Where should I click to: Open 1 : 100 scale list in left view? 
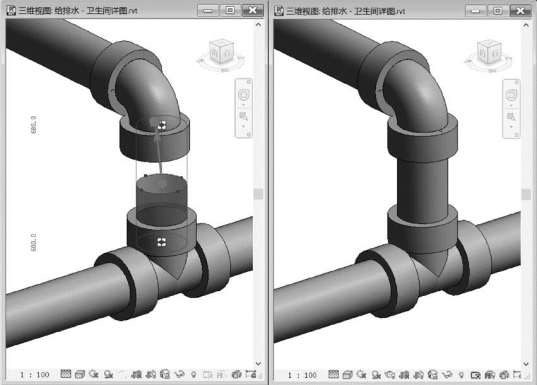[x=35, y=375]
